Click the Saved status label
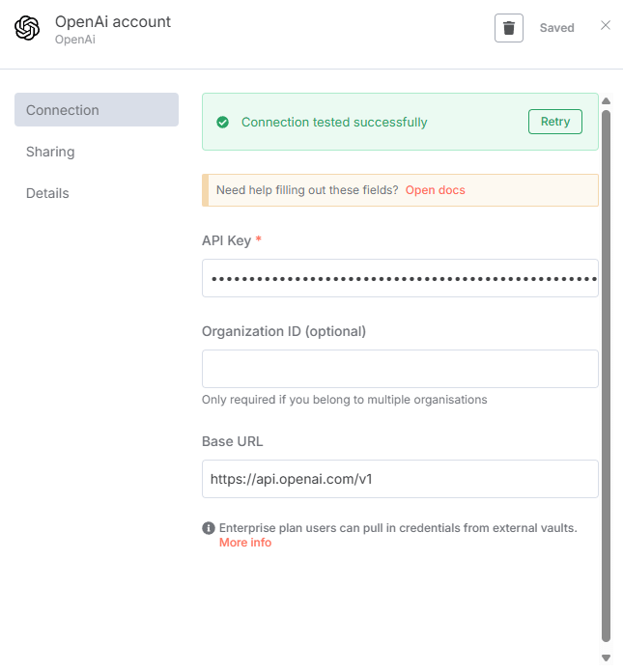Viewport: 623px width, 672px height. tap(556, 28)
